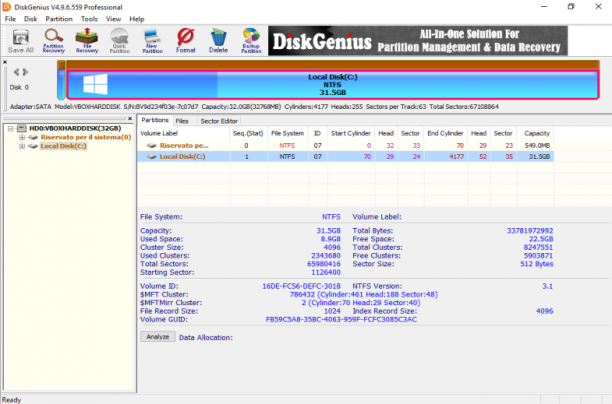
Task: Click the Quick Partition toolbar icon
Action: tap(119, 41)
